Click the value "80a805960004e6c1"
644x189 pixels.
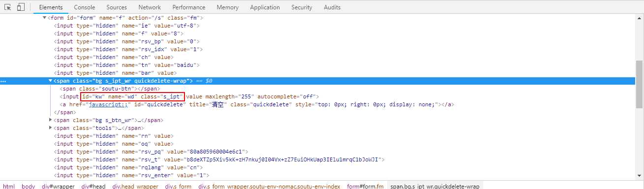click(x=215, y=152)
